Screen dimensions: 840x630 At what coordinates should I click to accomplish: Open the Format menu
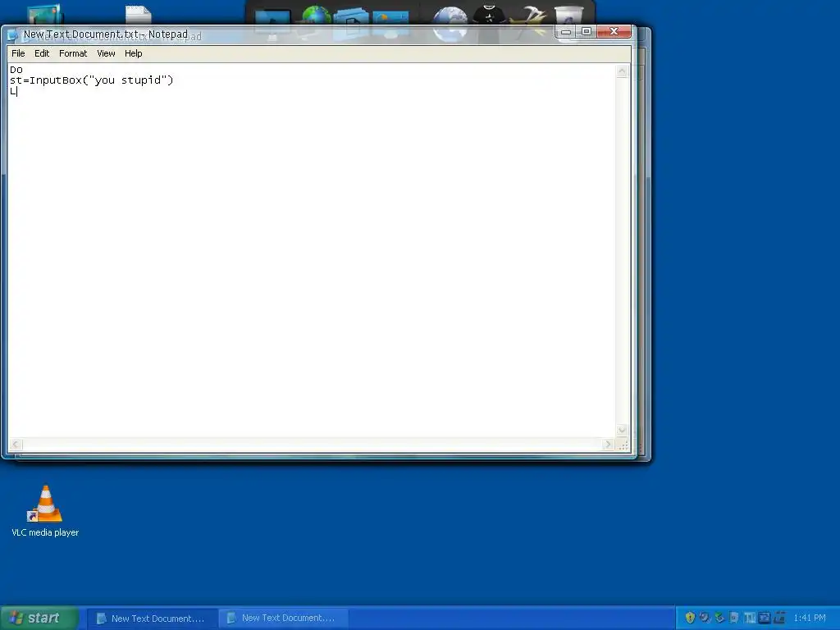[73, 53]
